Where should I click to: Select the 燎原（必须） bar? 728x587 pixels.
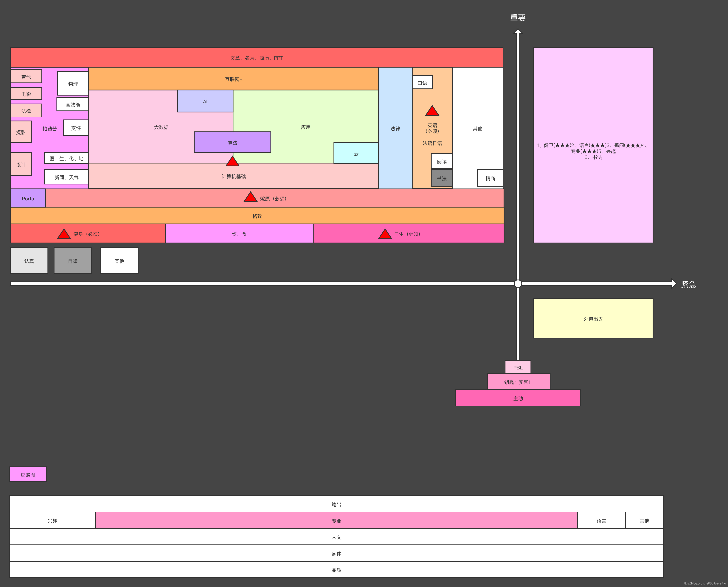click(x=275, y=198)
